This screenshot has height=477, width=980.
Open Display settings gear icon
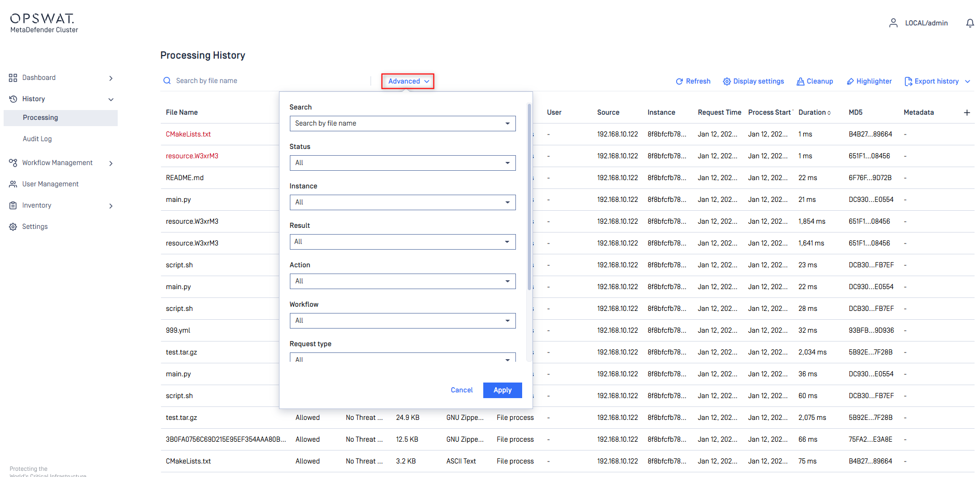click(x=727, y=81)
